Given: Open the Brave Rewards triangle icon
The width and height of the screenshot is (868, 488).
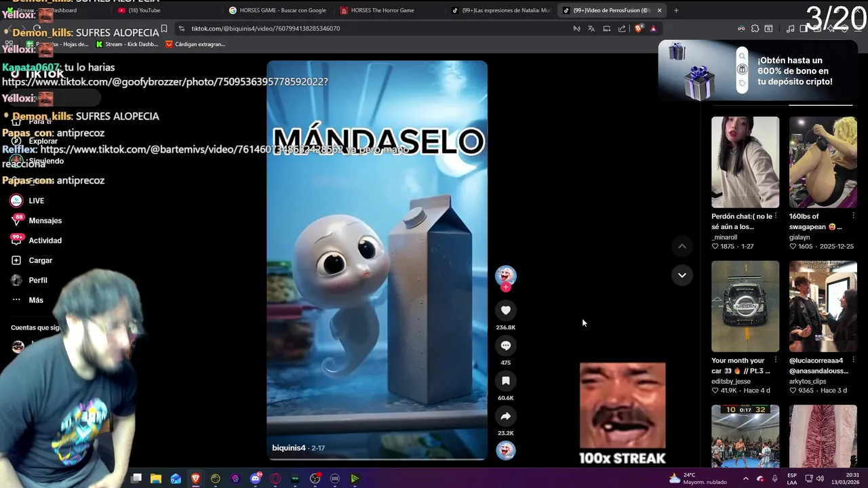Looking at the screenshot, I should [x=653, y=28].
